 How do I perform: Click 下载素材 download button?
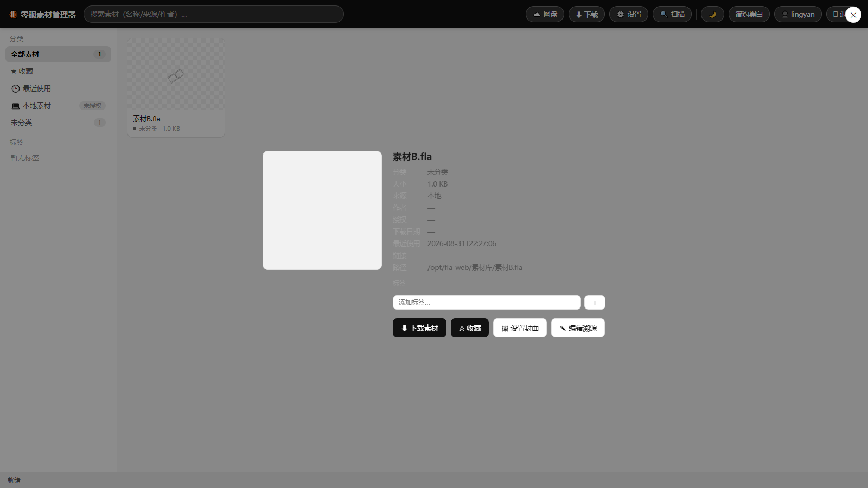[x=419, y=328]
